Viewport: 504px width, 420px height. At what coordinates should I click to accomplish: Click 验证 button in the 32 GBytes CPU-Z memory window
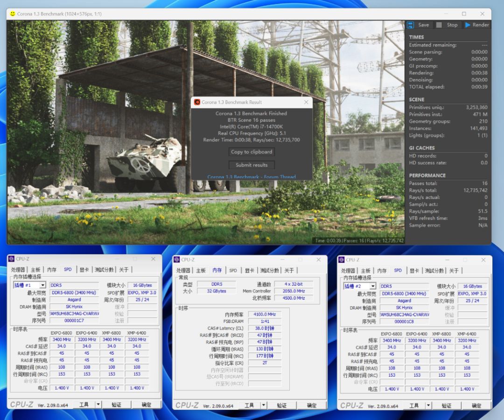point(281,405)
